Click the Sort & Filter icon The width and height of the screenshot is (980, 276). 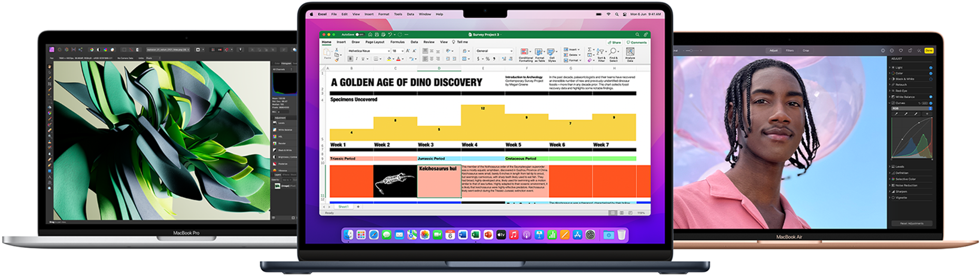point(601,54)
